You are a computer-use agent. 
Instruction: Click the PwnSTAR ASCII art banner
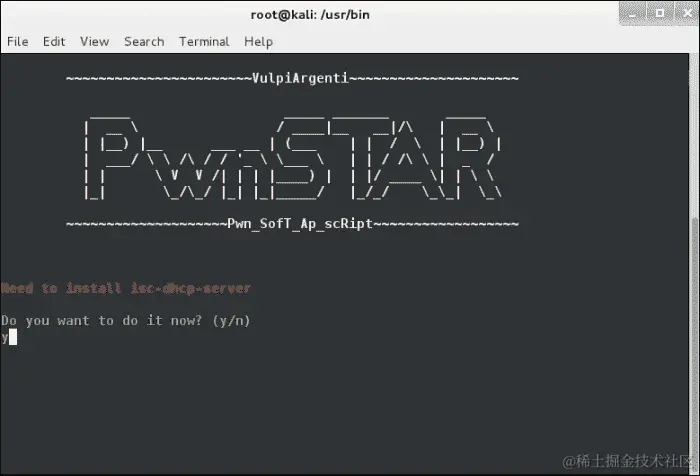tap(293, 157)
